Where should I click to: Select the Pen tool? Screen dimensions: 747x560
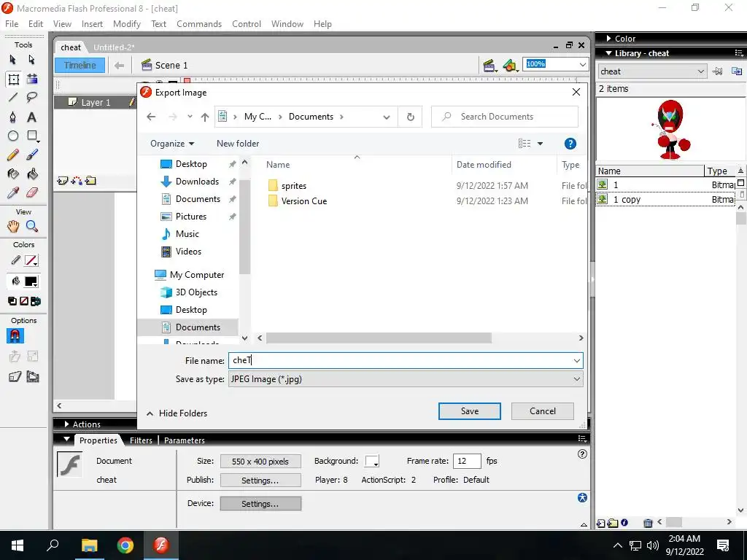13,117
